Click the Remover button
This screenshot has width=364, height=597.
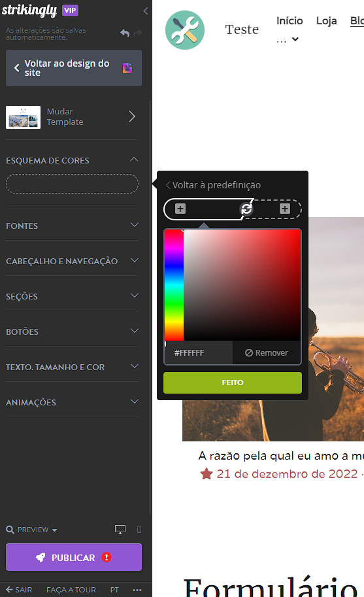click(266, 353)
